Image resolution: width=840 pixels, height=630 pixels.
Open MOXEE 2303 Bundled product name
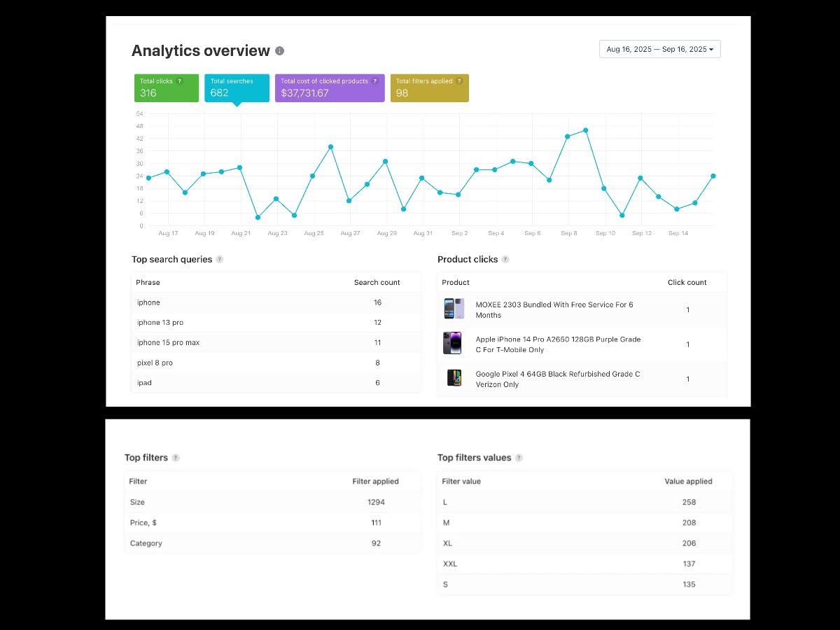[554, 309]
